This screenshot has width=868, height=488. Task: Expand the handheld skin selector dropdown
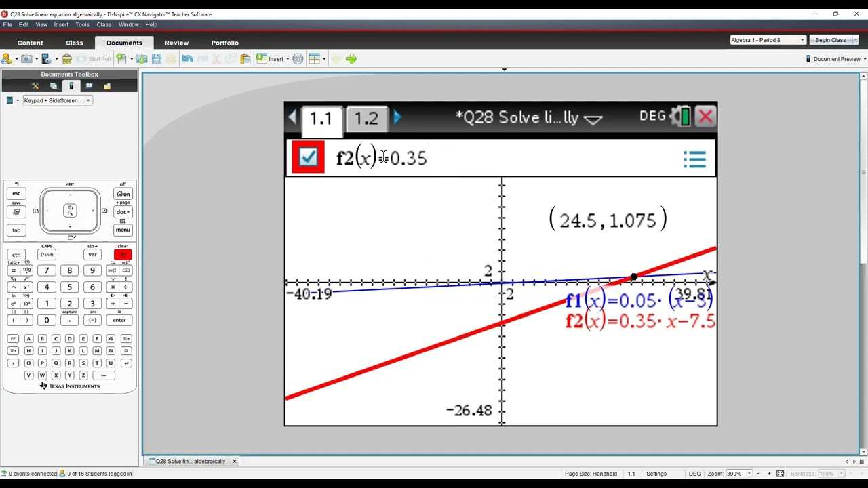pos(18,100)
